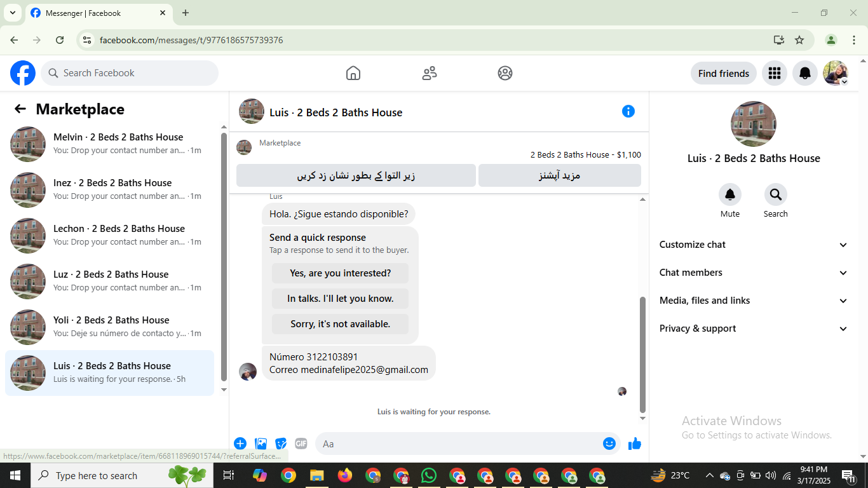Choose a sticker icon

[x=281, y=444]
